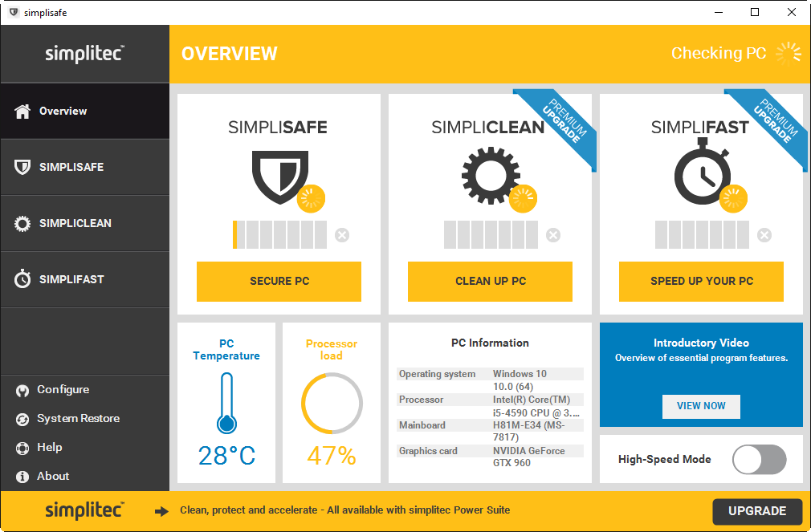Click the Clean, protect and accelerate banner text

pyautogui.click(x=345, y=510)
